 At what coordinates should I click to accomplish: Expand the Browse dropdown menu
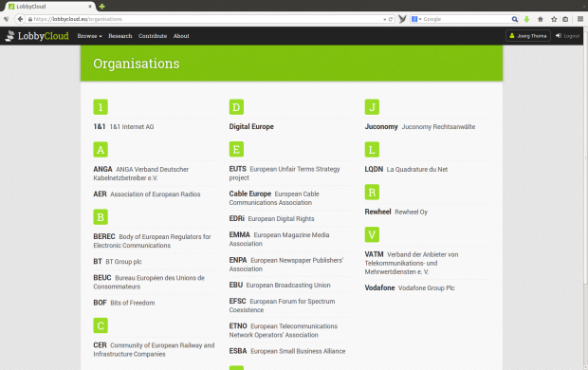(89, 36)
